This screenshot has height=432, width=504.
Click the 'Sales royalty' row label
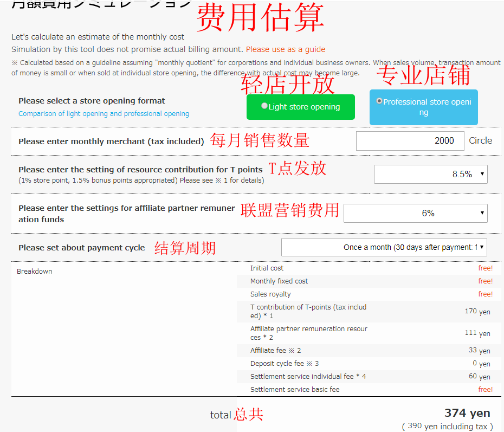pyautogui.click(x=270, y=294)
